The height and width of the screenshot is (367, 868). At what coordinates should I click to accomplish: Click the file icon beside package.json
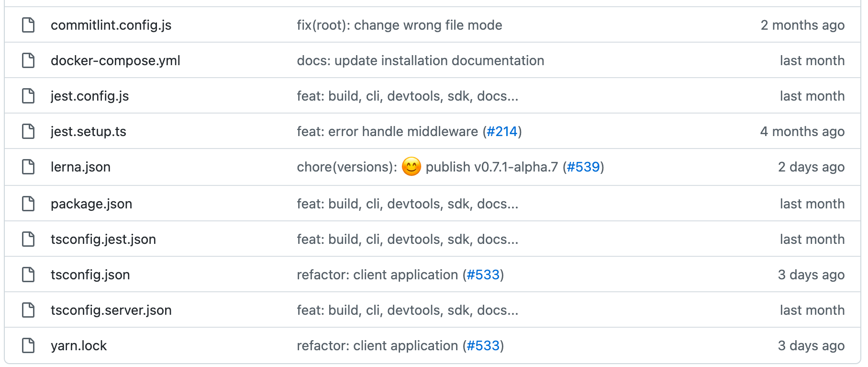pos(28,203)
